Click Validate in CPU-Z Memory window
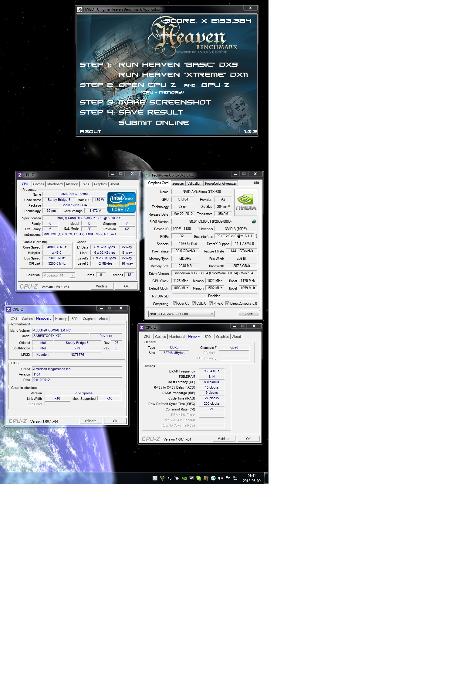 click(x=223, y=439)
